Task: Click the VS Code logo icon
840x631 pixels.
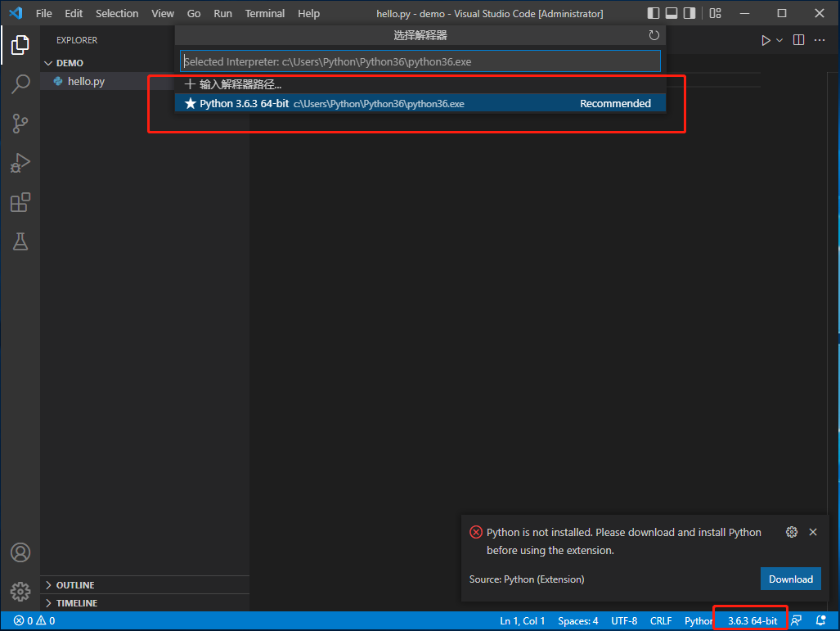Action: 16,13
